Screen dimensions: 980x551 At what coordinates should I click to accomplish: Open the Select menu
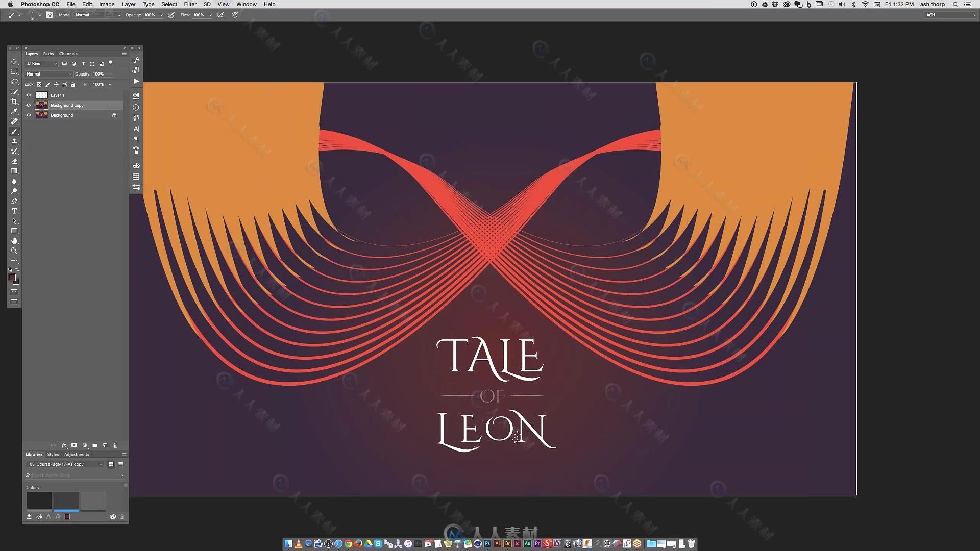pos(168,4)
